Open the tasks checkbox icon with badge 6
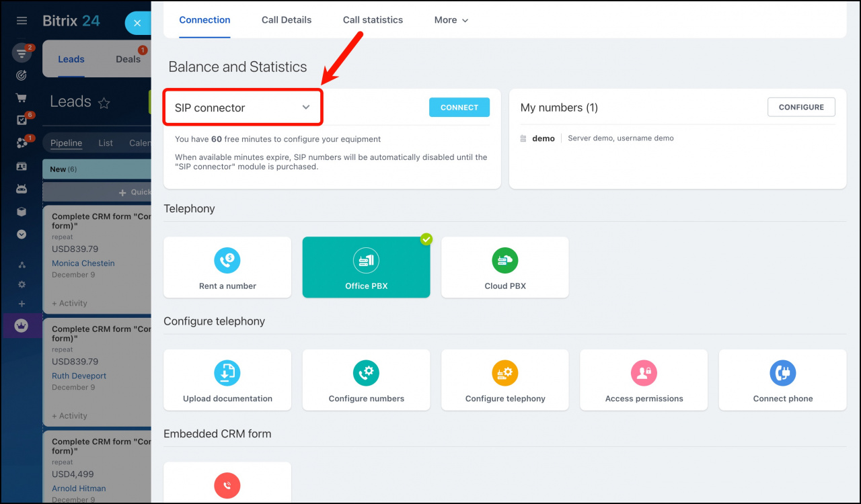Viewport: 861px width, 504px height. pyautogui.click(x=22, y=120)
